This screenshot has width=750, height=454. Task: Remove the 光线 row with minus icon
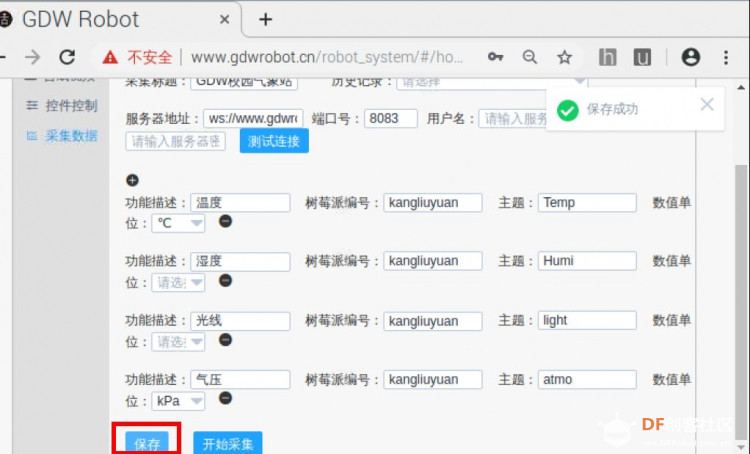point(225,340)
